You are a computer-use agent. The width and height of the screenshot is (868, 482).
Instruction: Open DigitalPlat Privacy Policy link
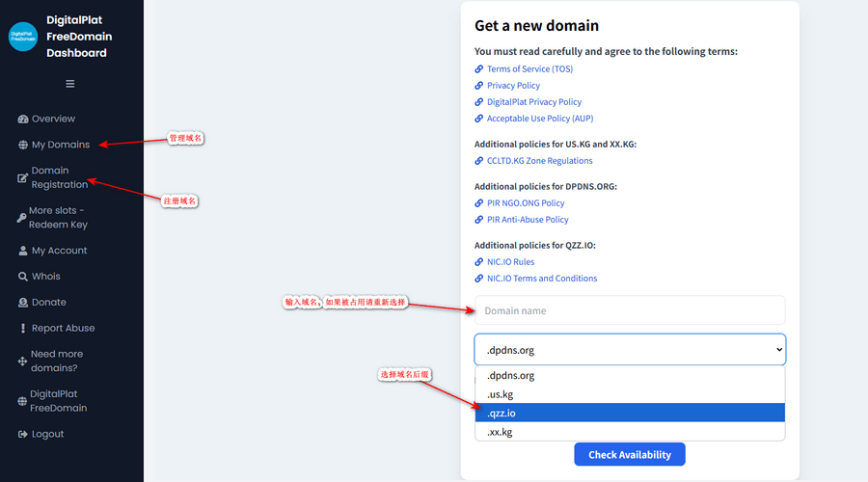click(534, 102)
